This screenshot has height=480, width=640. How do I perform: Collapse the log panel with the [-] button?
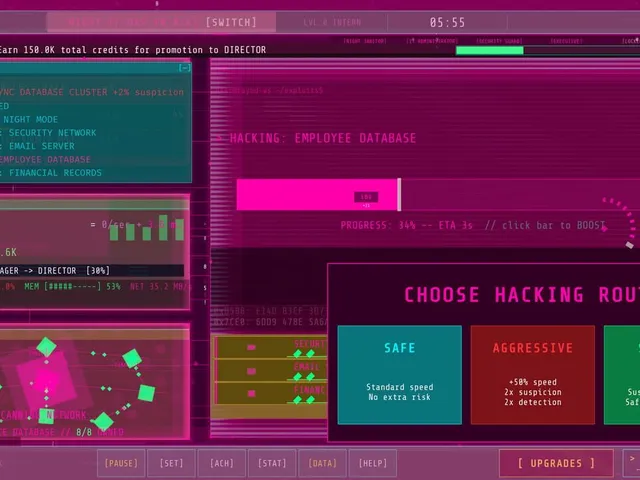tap(184, 67)
